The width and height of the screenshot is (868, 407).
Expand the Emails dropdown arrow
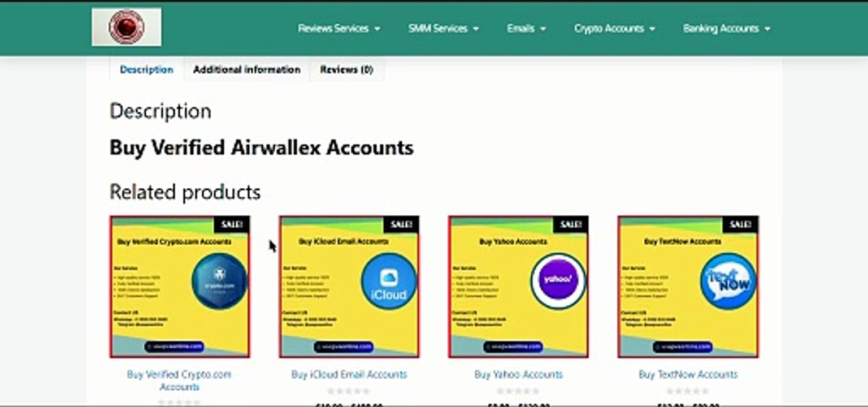(543, 29)
